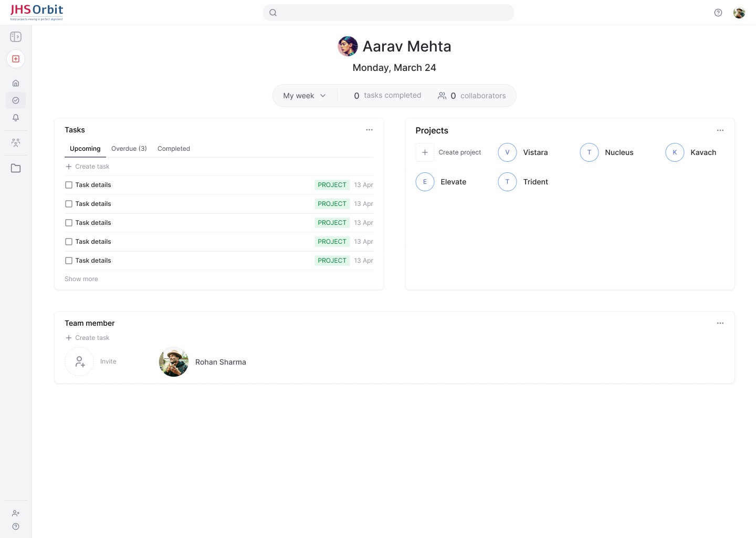Screen dimensions: 756x538
Task: Click the red plus create icon in sidebar
Action: click(16, 59)
